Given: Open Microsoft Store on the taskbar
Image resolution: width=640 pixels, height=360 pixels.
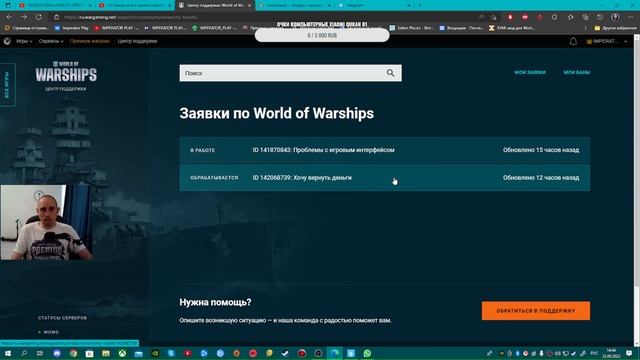Looking at the screenshot, I should tap(89, 353).
